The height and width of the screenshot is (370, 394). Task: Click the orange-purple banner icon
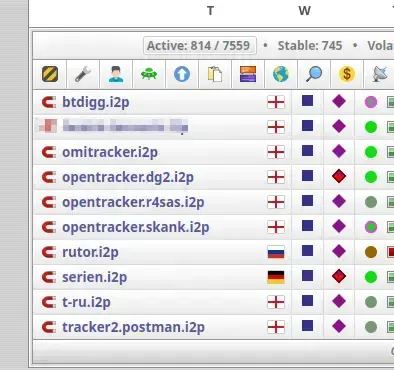coord(248,74)
